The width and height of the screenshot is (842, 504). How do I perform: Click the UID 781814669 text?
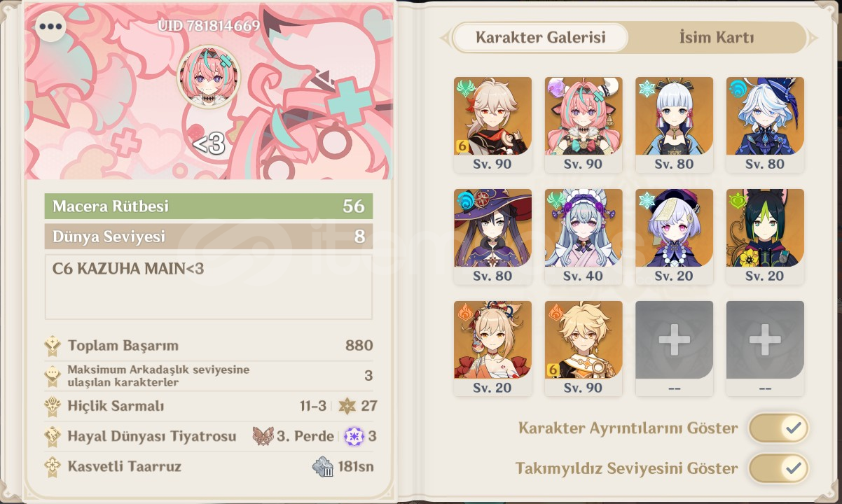point(209,26)
